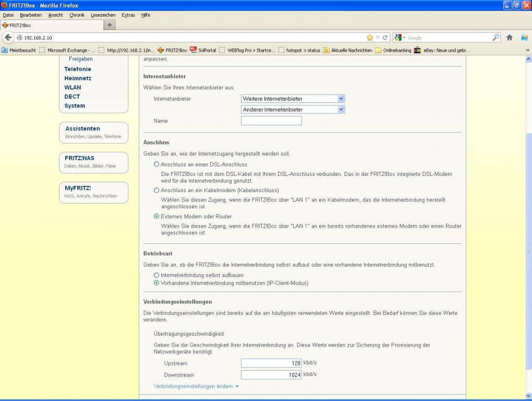This screenshot has width=532, height=401.
Task: Open the Bearbeiten menu
Action: pos(31,15)
